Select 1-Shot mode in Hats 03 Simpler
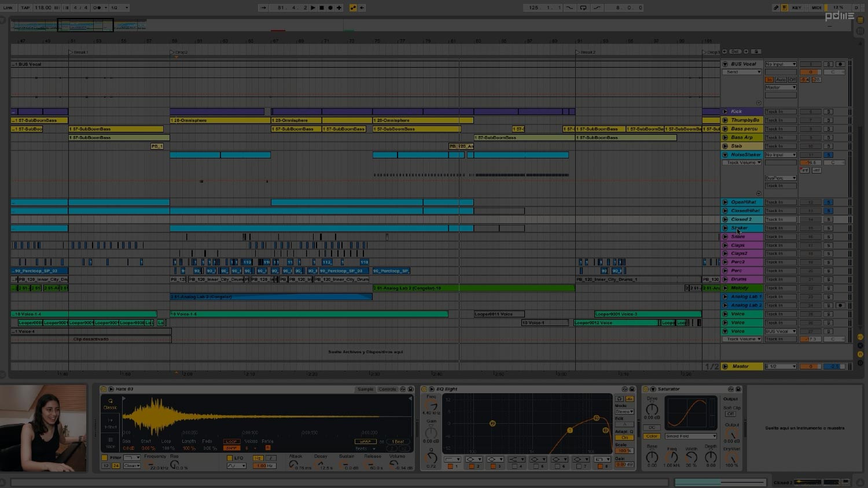 (x=110, y=423)
